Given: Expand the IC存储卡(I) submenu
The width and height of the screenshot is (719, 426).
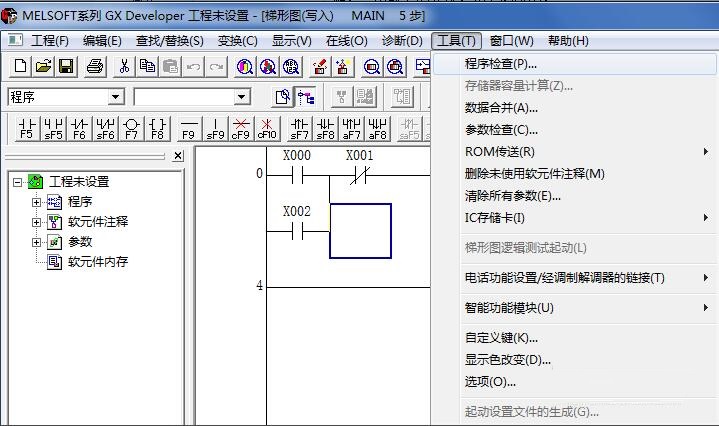Looking at the screenshot, I should click(575, 218).
